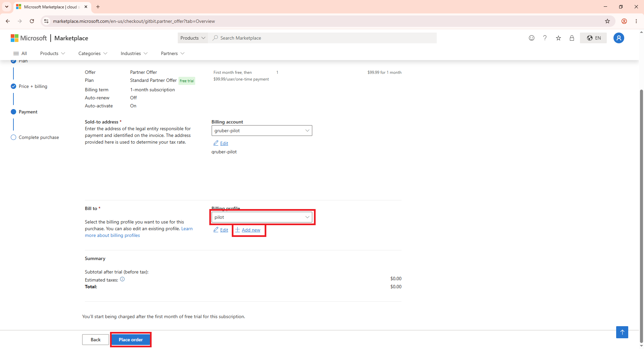This screenshot has height=349, width=644.
Task: Open Categories navigation menu
Action: click(x=93, y=53)
